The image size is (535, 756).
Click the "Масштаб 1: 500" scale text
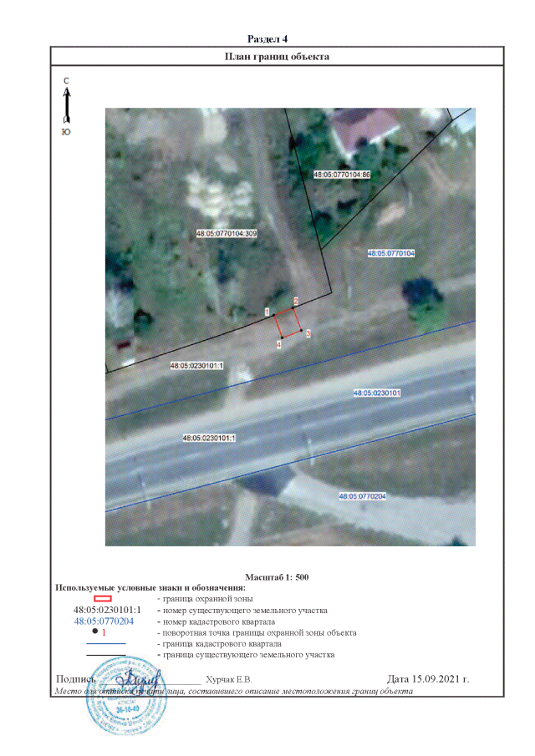[x=277, y=577]
